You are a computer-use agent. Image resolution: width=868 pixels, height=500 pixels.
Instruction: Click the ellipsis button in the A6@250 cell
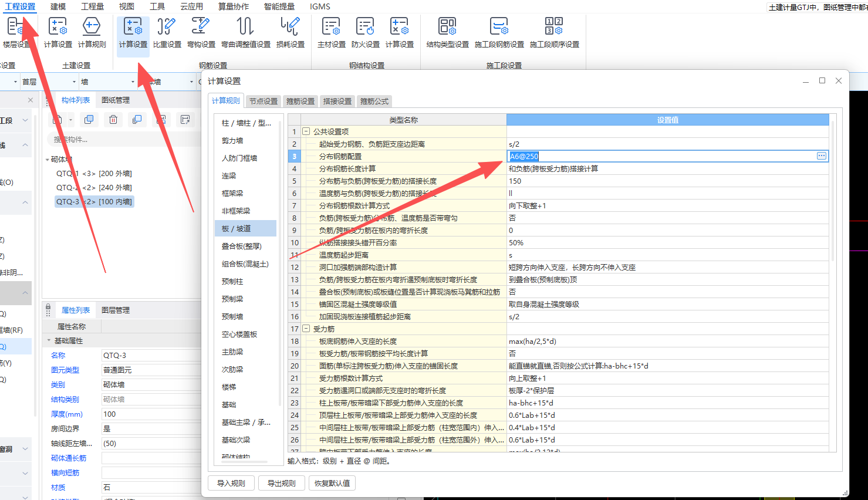822,156
